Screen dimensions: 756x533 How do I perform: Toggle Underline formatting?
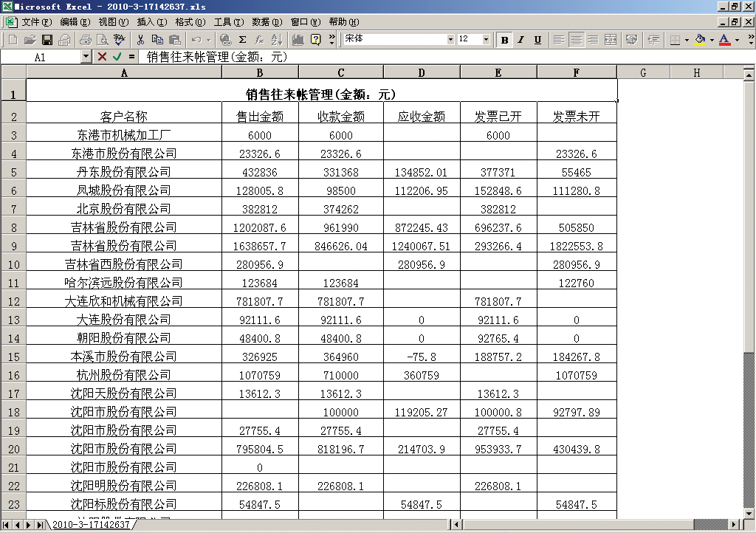point(537,40)
